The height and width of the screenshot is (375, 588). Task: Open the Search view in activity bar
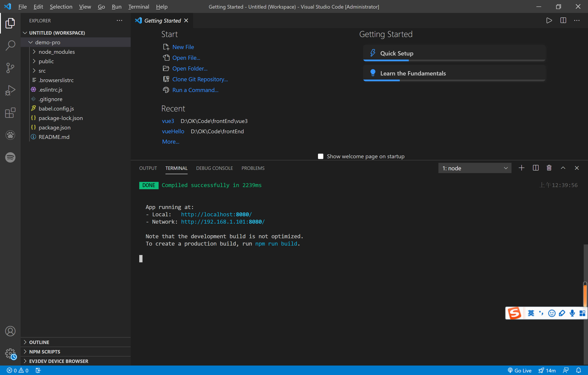click(10, 45)
